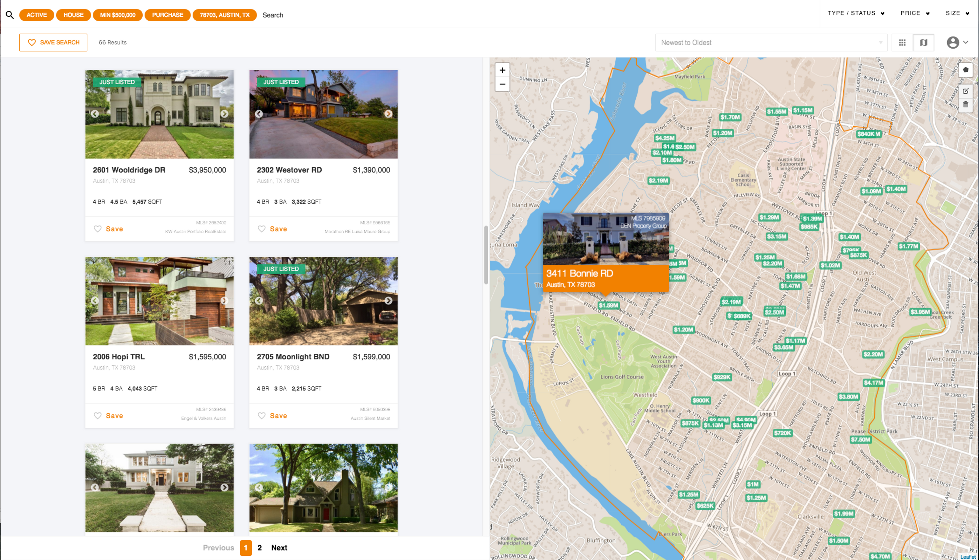Click the edit shape map tool
This screenshot has height=560, width=979.
pyautogui.click(x=965, y=91)
